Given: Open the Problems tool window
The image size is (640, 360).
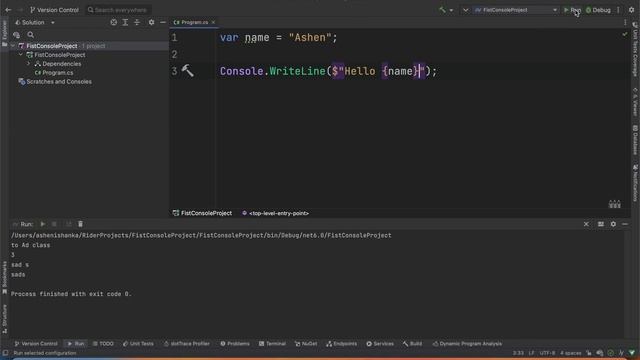Looking at the screenshot, I should click(x=235, y=344).
